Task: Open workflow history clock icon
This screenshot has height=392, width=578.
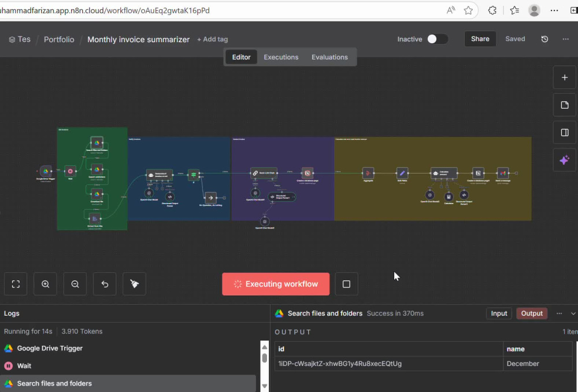Action: coord(544,39)
